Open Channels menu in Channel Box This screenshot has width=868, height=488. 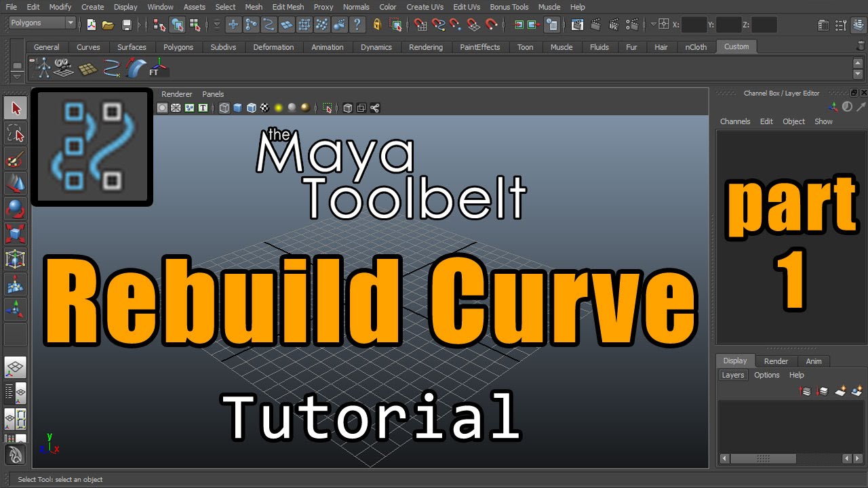click(735, 121)
